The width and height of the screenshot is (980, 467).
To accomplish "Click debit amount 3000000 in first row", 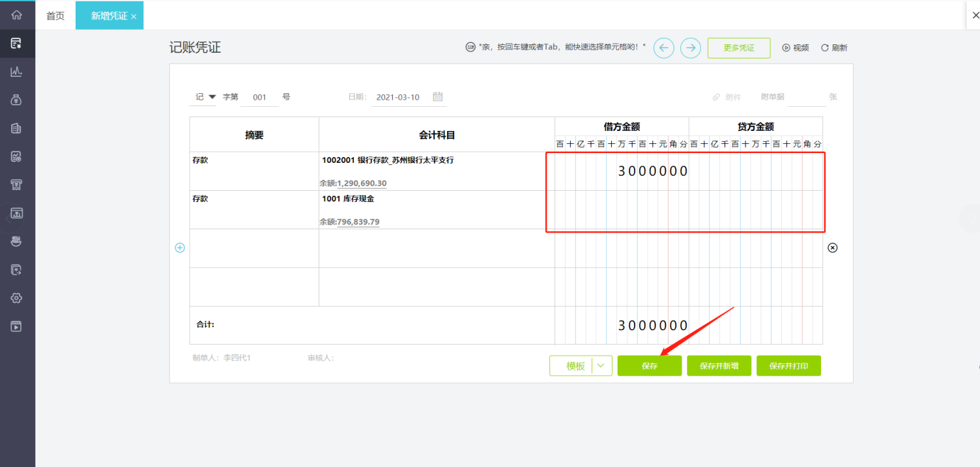I will pos(653,171).
